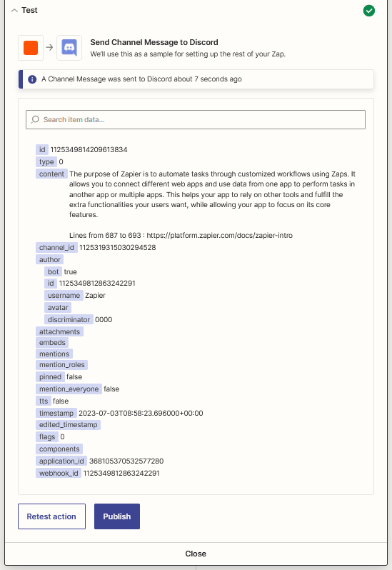Select the content field label
This screenshot has width=392, height=570.
coord(51,174)
